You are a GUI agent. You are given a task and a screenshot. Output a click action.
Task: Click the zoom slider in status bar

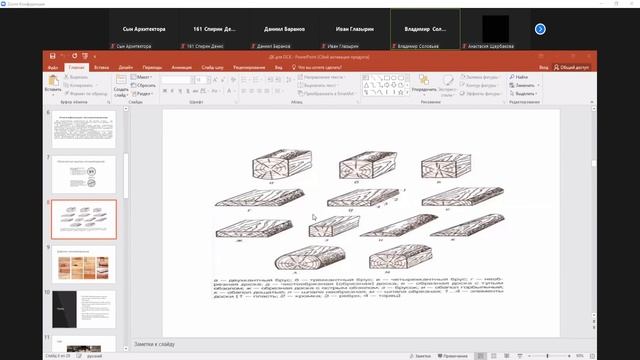pyautogui.click(x=548, y=356)
